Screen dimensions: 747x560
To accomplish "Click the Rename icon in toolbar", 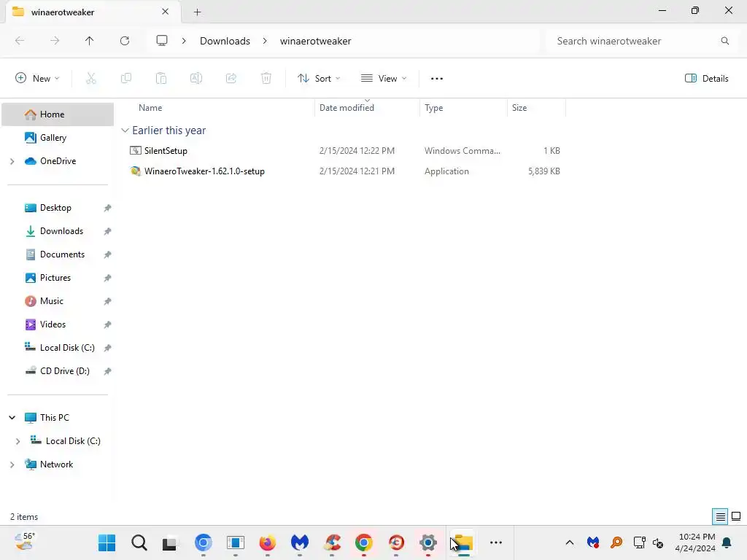I will [196, 79].
